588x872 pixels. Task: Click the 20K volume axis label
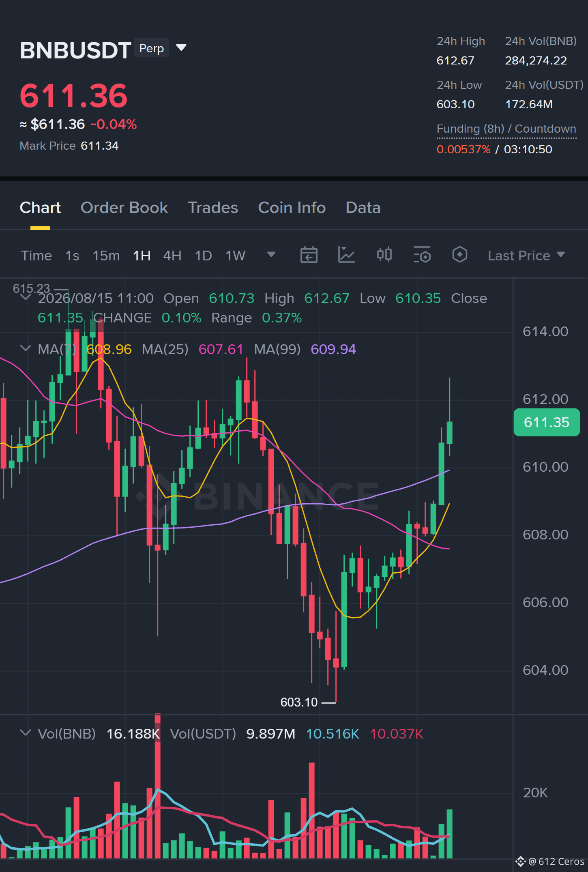535,793
